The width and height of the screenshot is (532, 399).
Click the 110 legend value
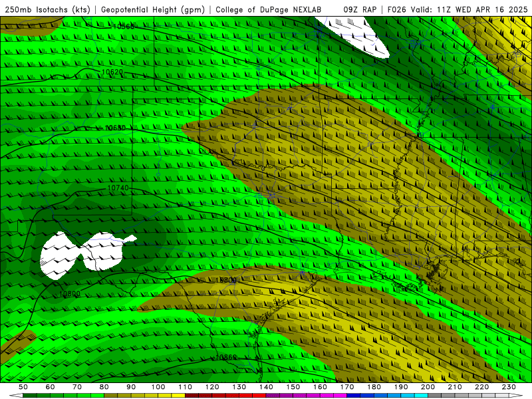pyautogui.click(x=185, y=387)
